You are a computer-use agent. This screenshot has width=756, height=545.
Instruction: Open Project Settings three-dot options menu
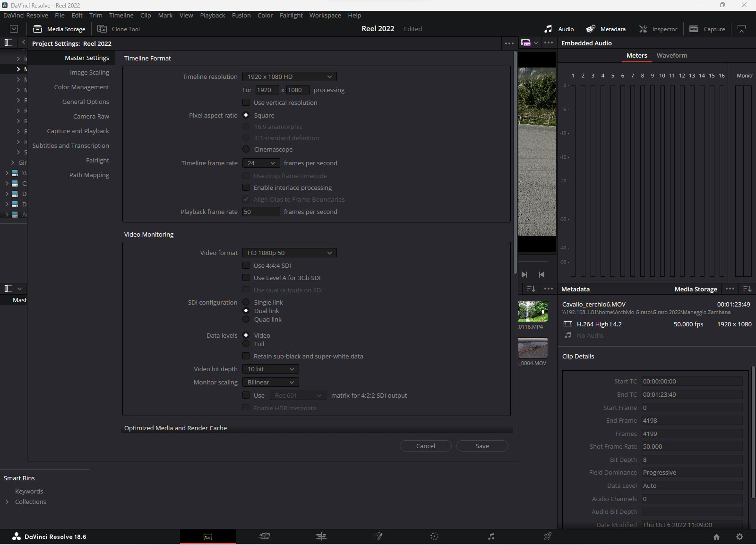pyautogui.click(x=509, y=43)
